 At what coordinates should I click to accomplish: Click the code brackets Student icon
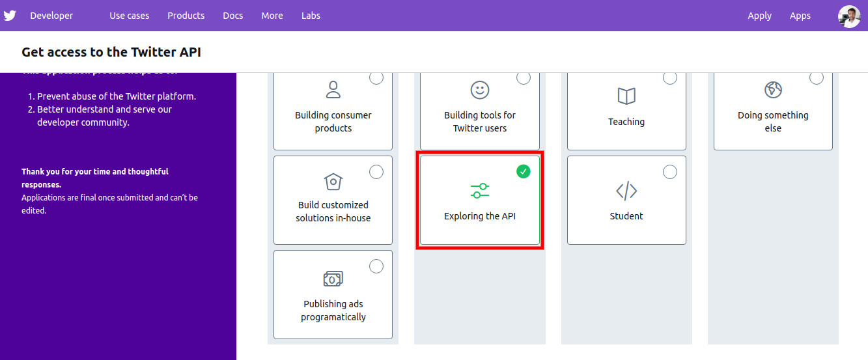coord(626,191)
